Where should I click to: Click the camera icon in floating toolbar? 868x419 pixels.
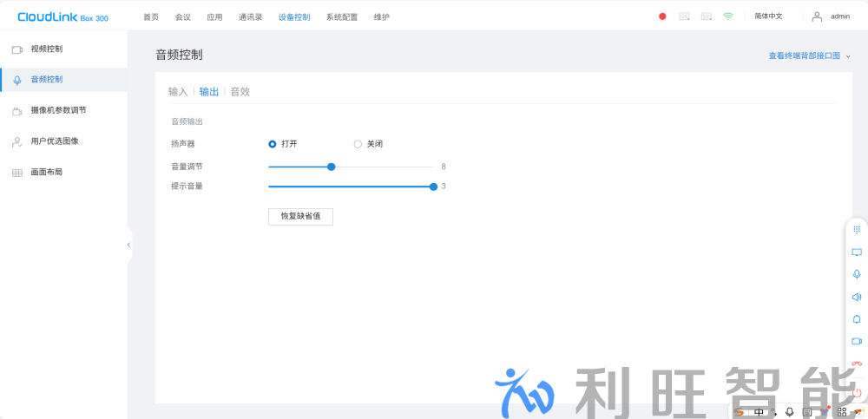pos(857,342)
